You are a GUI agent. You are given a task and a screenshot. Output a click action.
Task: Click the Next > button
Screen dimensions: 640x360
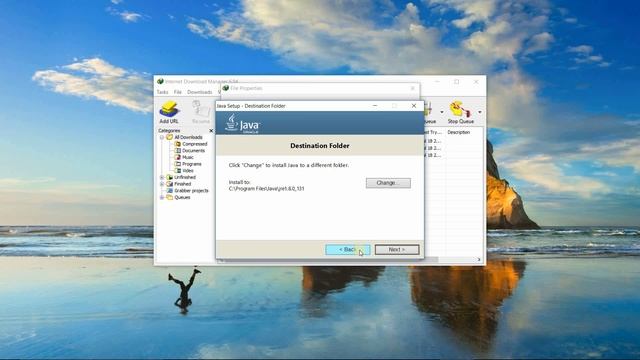pos(397,249)
